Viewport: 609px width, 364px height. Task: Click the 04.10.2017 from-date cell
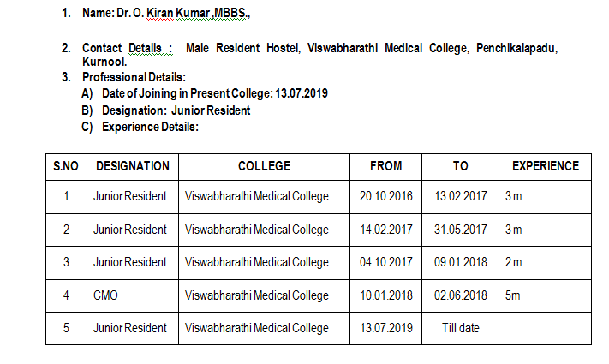coord(385,263)
